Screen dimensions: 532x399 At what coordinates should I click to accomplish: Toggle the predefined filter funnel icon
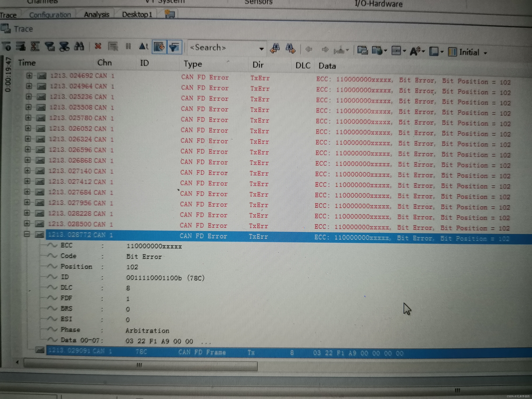click(50, 47)
